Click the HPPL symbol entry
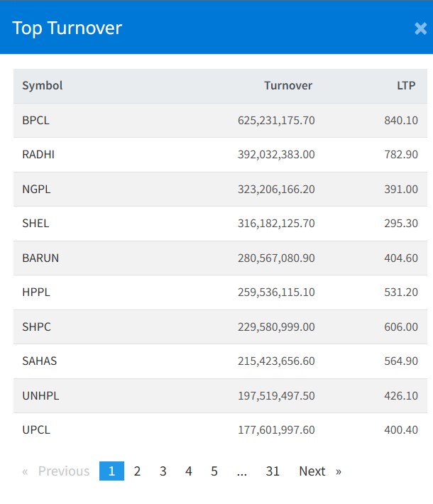433x504 pixels. pyautogui.click(x=36, y=292)
